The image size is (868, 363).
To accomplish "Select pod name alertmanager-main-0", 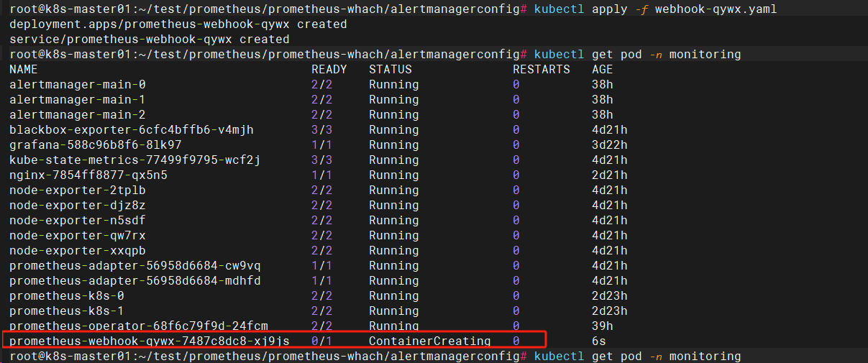I will tap(78, 85).
